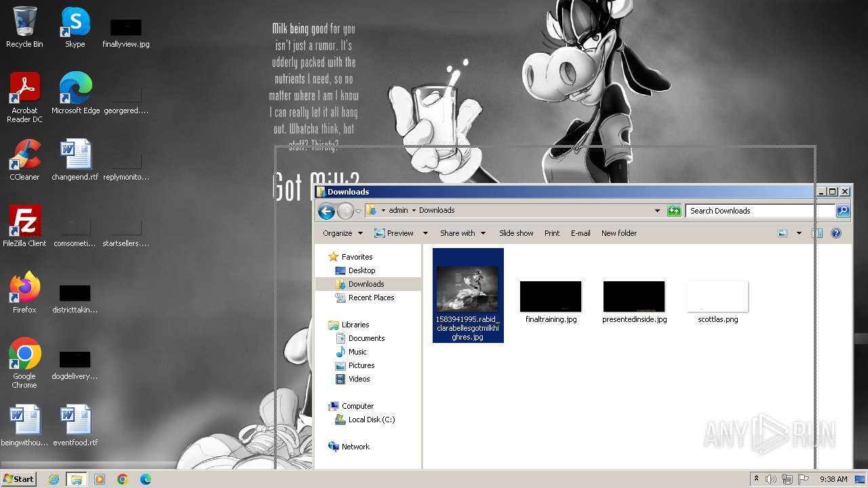This screenshot has width=868, height=488.
Task: Open Windows Media Player taskbar icon
Action: [x=100, y=479]
